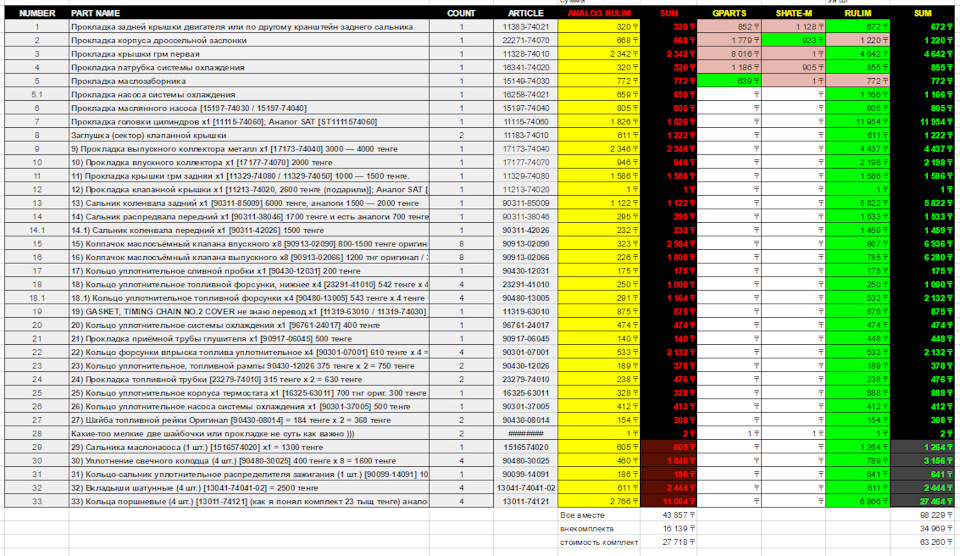This screenshot has width=960, height=556.
Task: Select SHATE-M cell 1 128 ₸
Action: pyautogui.click(x=793, y=27)
